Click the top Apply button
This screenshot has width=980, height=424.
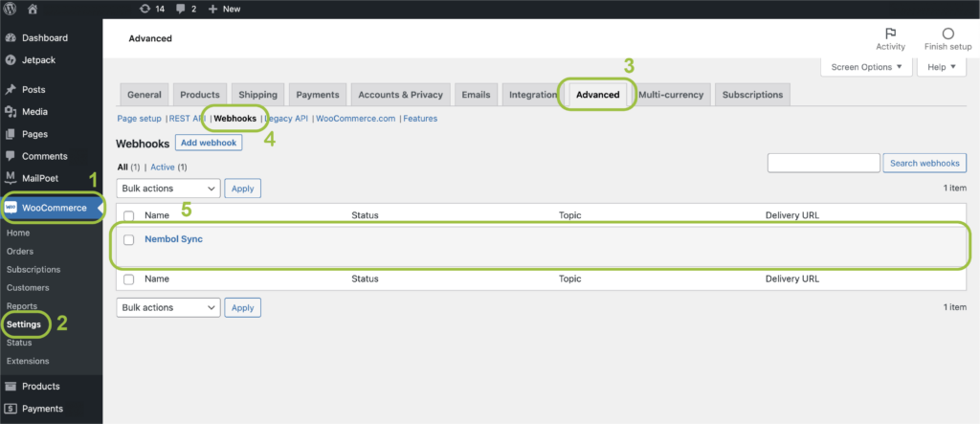[x=242, y=189]
